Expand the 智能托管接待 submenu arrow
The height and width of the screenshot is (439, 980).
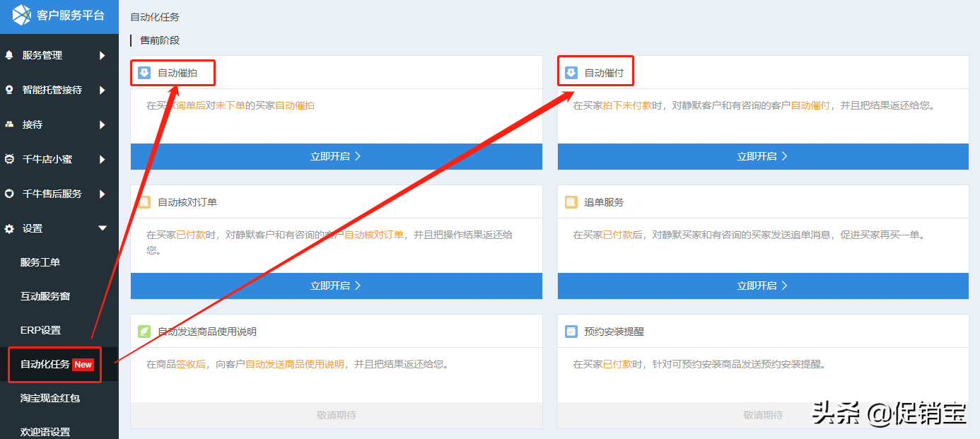point(103,90)
